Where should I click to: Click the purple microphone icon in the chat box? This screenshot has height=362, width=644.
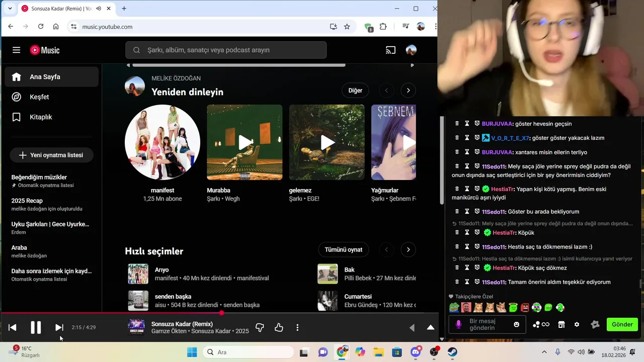click(458, 324)
